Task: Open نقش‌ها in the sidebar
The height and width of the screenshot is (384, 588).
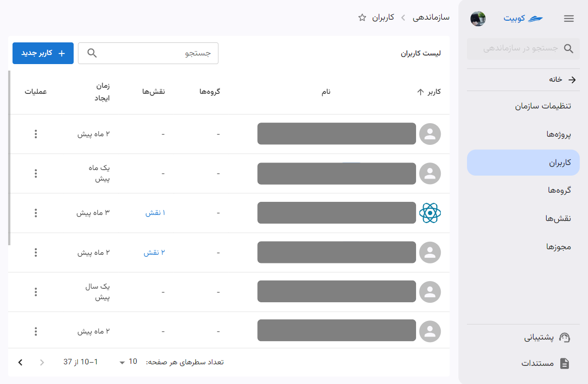Action: [x=523, y=218]
